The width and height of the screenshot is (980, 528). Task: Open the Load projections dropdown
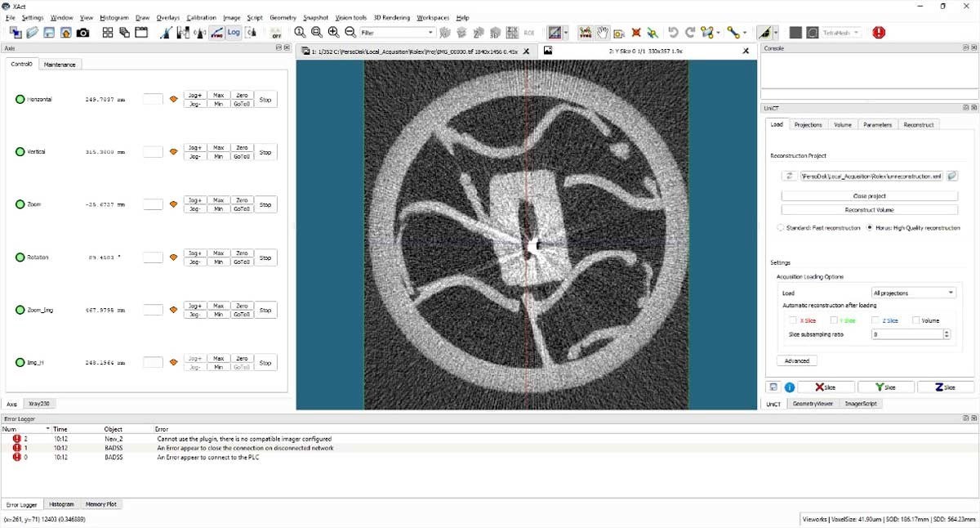tap(913, 293)
